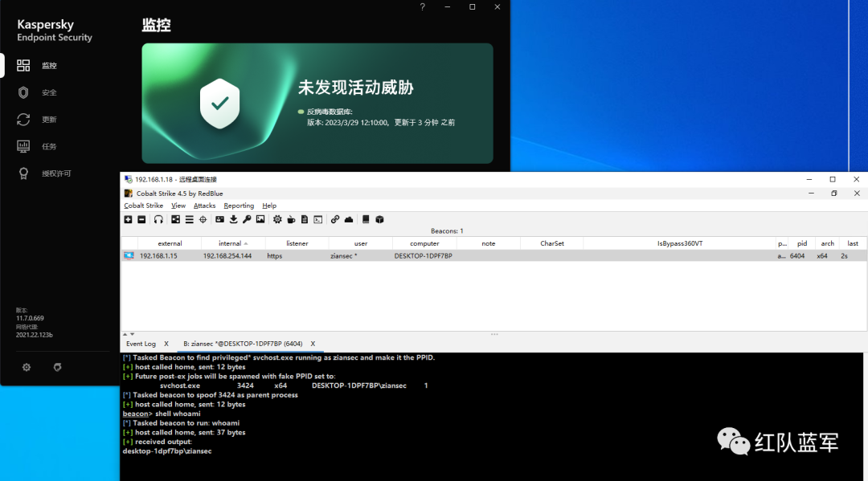Open credentials view card icon
The width and height of the screenshot is (868, 481).
pos(219,219)
